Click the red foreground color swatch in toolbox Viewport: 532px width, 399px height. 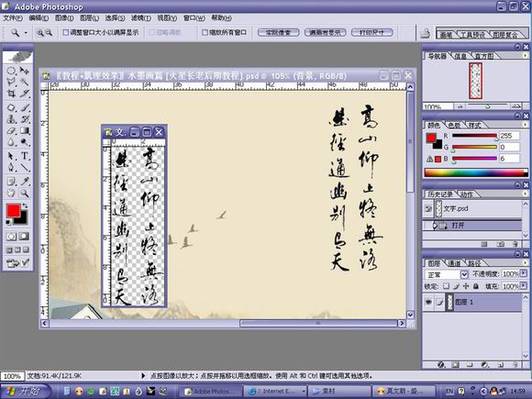tap(13, 211)
